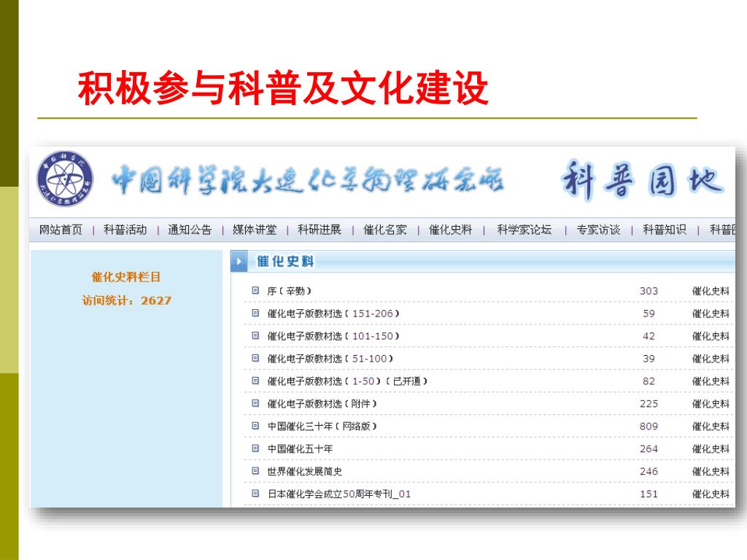Open 催化电子版教材选（151-206）
The width and height of the screenshot is (747, 560).
click(x=333, y=314)
